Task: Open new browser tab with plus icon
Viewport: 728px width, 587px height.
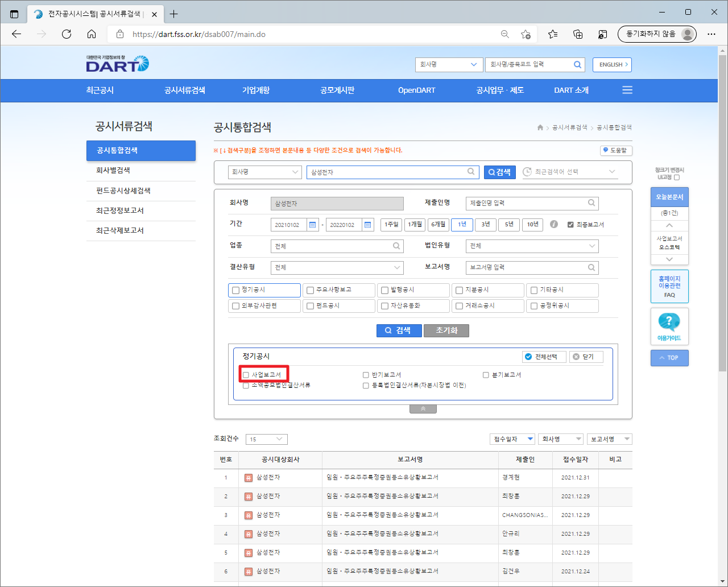Action: click(174, 14)
